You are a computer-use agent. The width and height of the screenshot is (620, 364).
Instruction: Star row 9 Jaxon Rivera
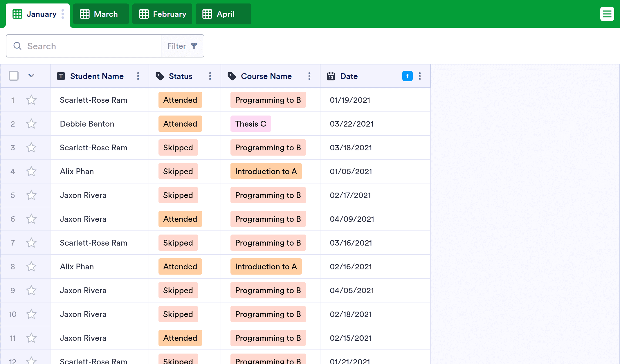coord(31,290)
